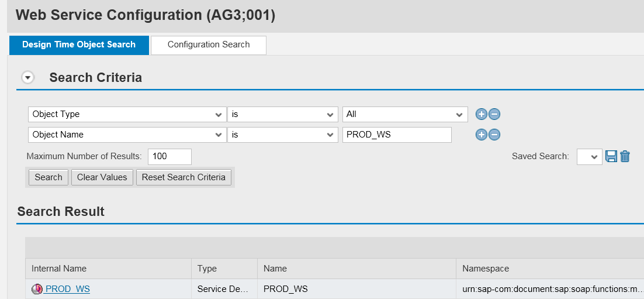Open the Object Name field dropdown
Screen dimensions: 644x299
[x=127, y=135]
